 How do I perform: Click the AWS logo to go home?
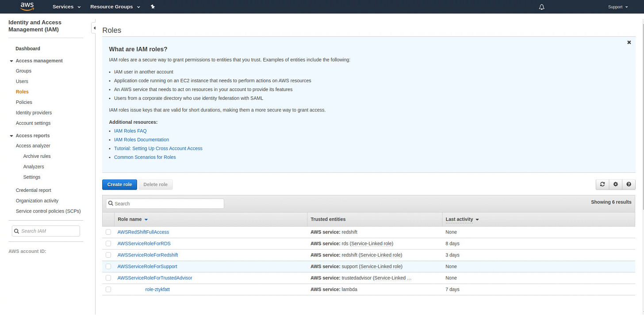point(27,6)
